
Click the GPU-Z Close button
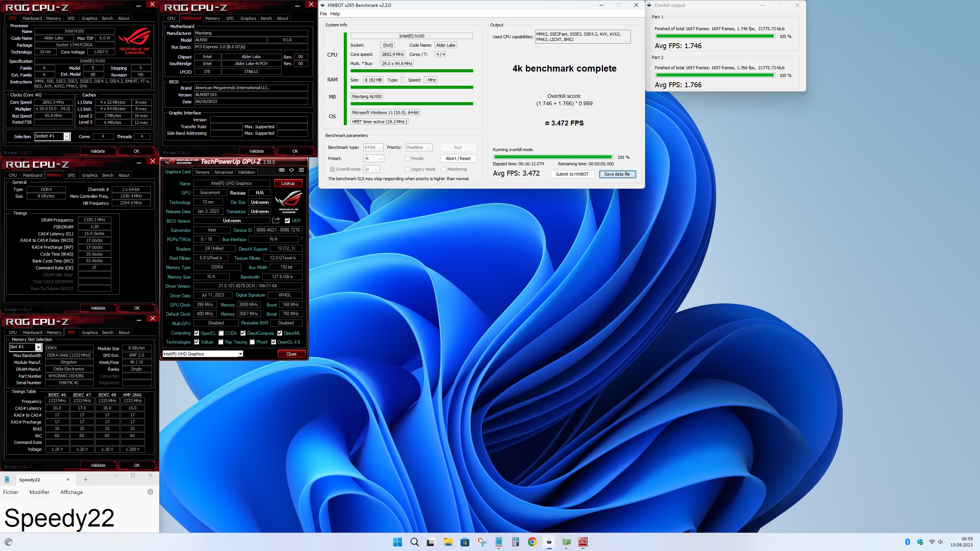point(291,354)
